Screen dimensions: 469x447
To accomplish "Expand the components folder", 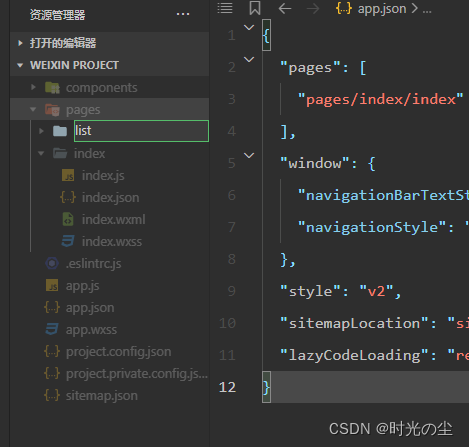I will [x=34, y=87].
